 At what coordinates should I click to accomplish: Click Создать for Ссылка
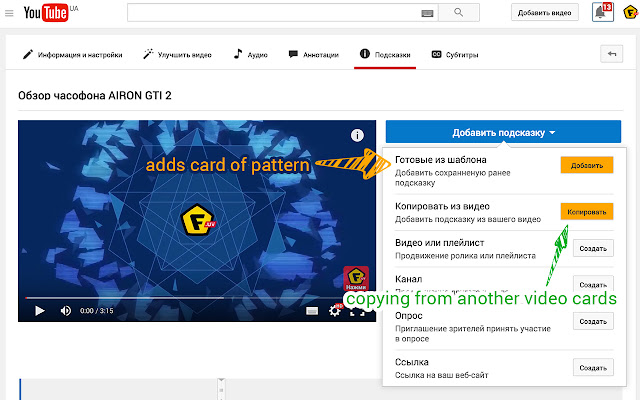[593, 368]
